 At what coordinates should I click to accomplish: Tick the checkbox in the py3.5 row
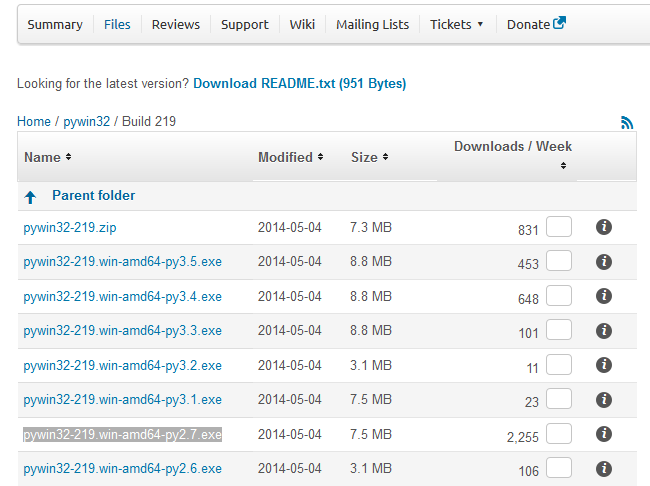559,261
